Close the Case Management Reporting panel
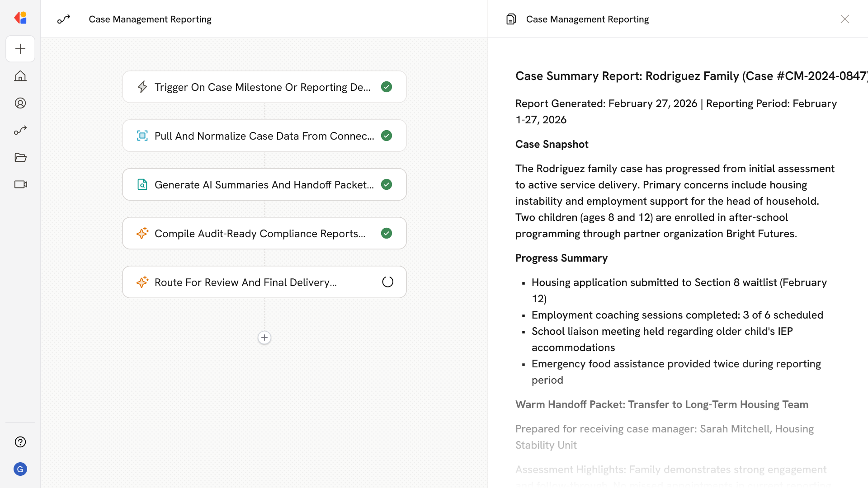The height and width of the screenshot is (488, 868). (x=844, y=19)
